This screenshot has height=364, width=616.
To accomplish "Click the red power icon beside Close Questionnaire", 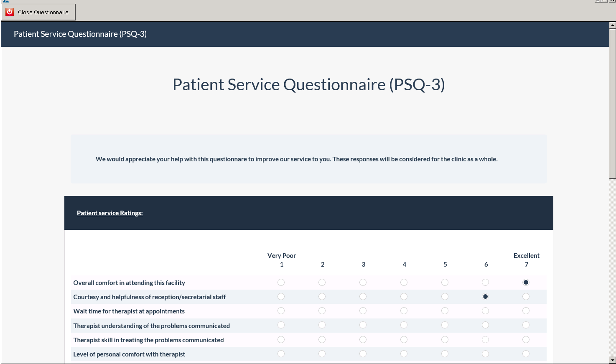I will point(9,12).
